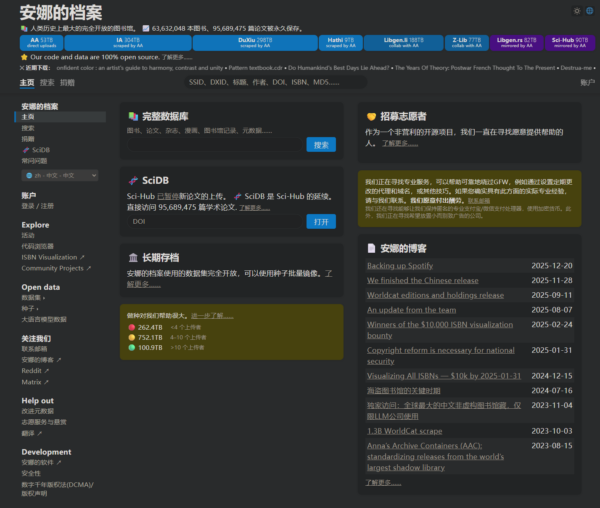The width and height of the screenshot is (600, 508).
Task: Open the purple Sci-Hub 90TB bar
Action: [x=570, y=43]
